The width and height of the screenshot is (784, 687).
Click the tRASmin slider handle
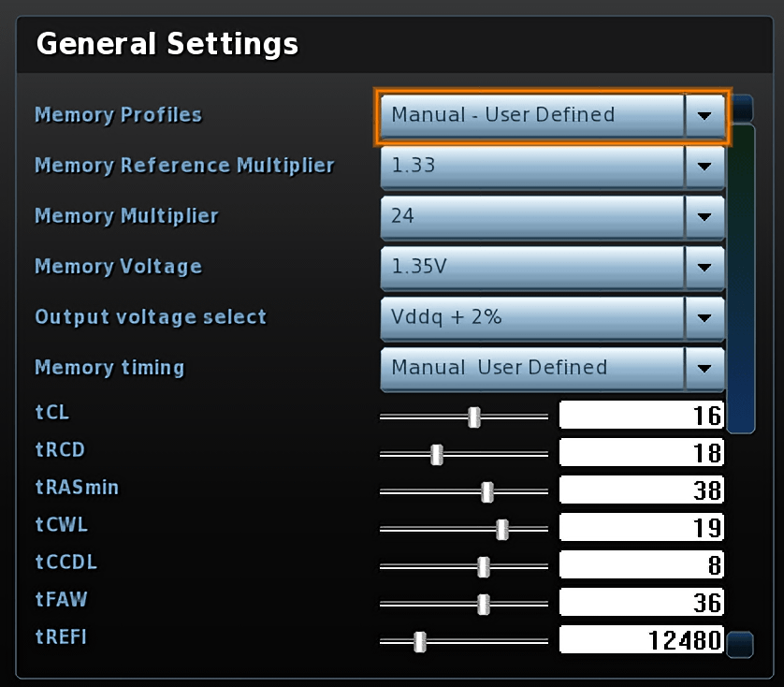tap(487, 492)
